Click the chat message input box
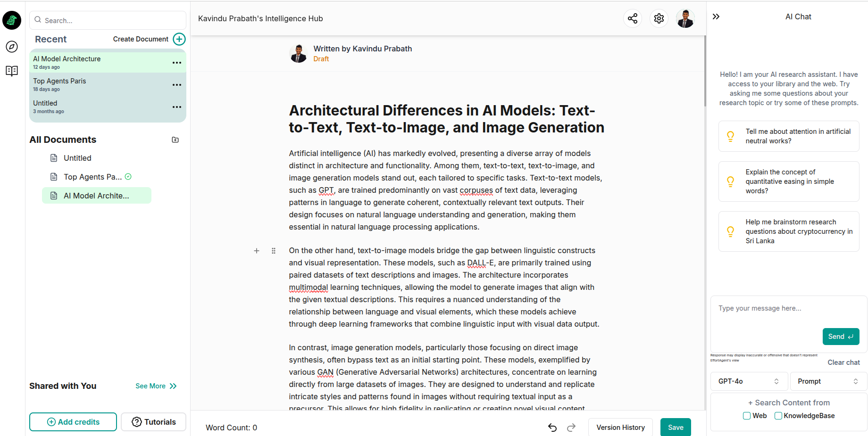This screenshot has width=868, height=436. [x=789, y=324]
